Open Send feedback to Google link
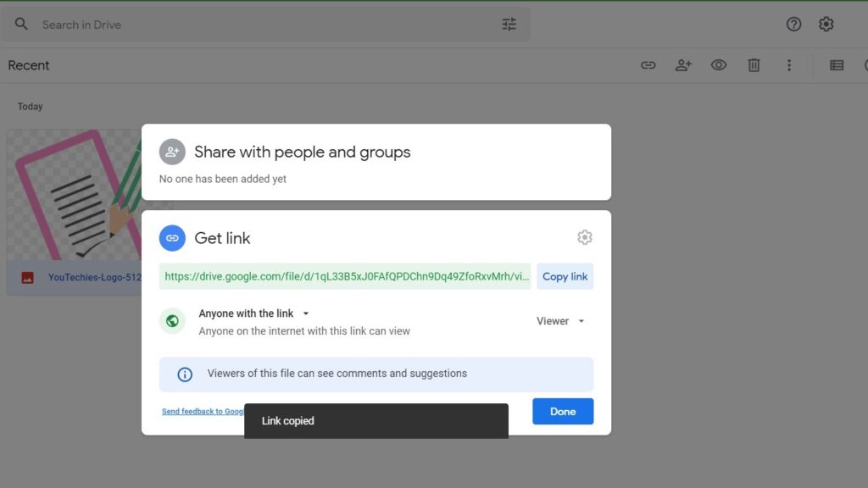 pos(203,411)
